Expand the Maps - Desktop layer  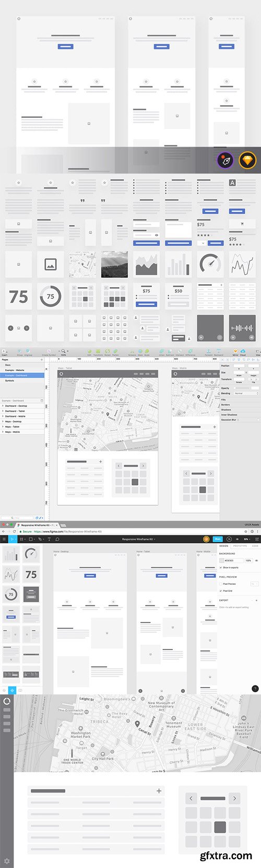click(3, 421)
